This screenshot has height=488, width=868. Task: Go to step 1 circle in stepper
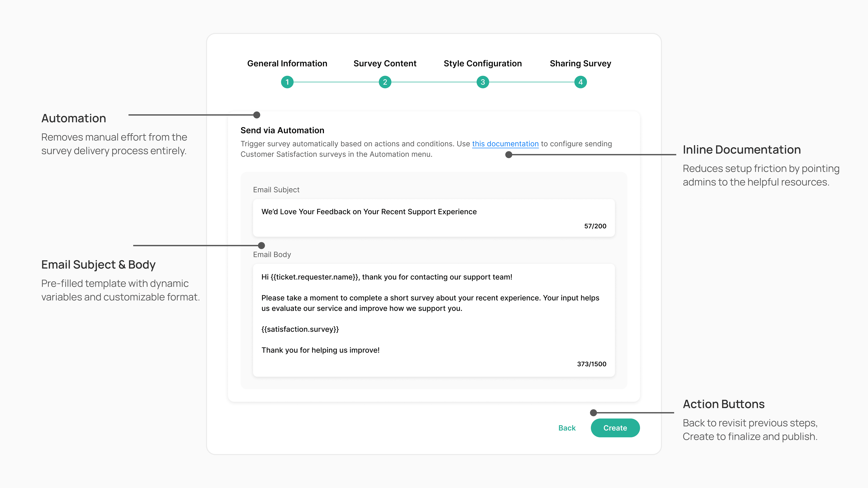point(287,82)
